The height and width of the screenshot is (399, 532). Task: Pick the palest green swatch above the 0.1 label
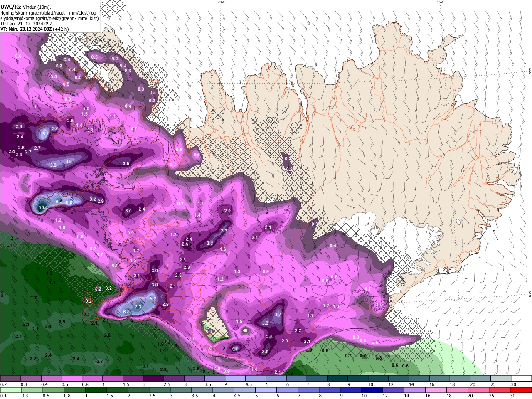click(x=11, y=390)
